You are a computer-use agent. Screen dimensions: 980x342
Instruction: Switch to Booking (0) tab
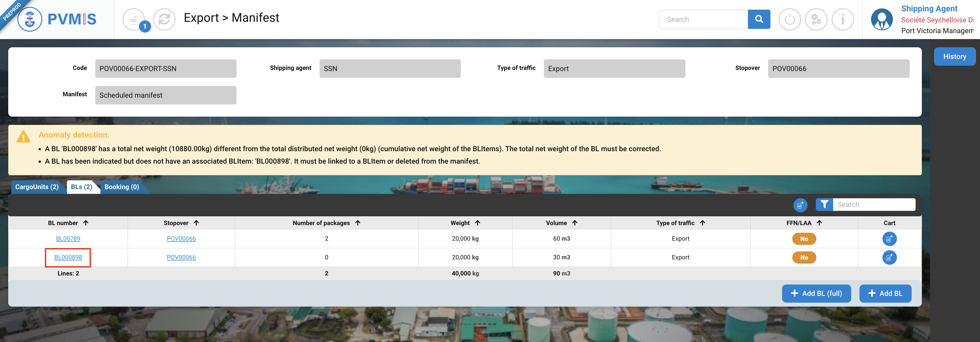tap(122, 187)
